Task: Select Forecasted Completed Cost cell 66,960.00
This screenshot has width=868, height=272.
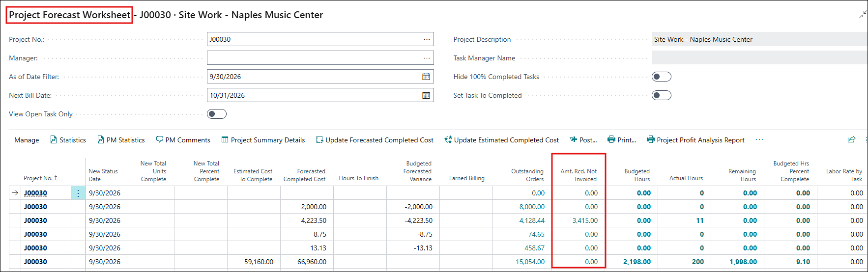Action: [312, 262]
